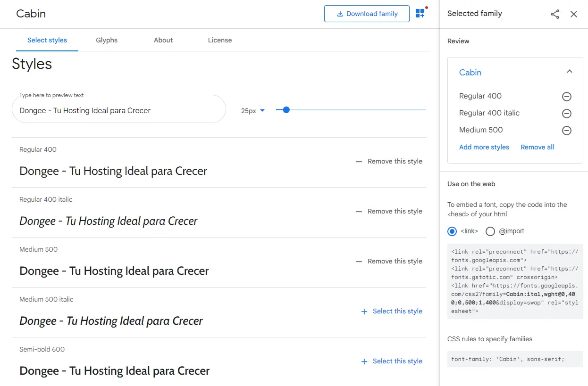This screenshot has height=386, width=588.
Task: Click the Semi-bold 600 preview sample
Action: coord(115,371)
